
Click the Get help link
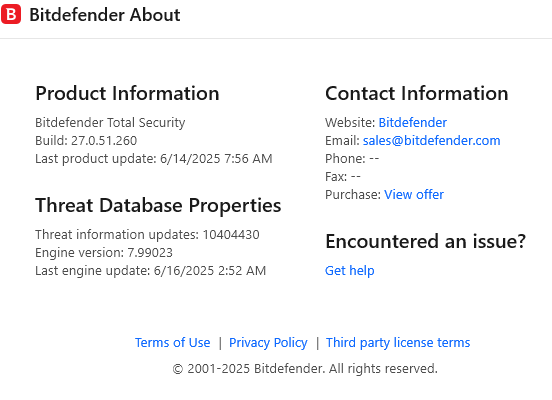tap(350, 270)
